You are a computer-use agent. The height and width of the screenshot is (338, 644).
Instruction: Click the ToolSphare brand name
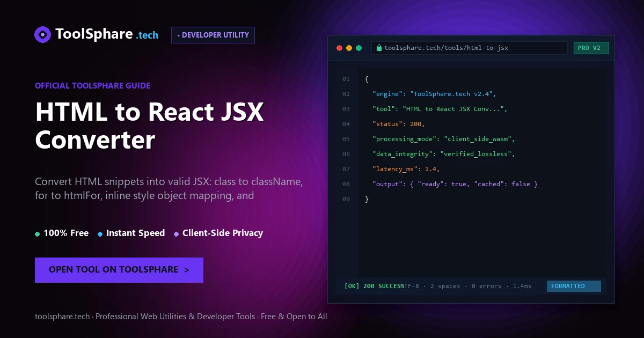click(x=94, y=34)
